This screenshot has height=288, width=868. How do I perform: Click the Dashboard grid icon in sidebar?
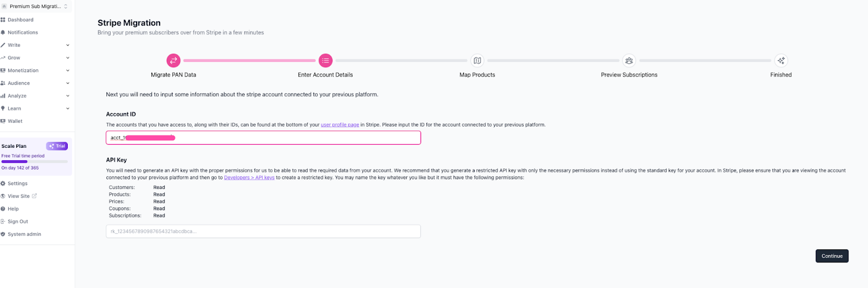3,20
